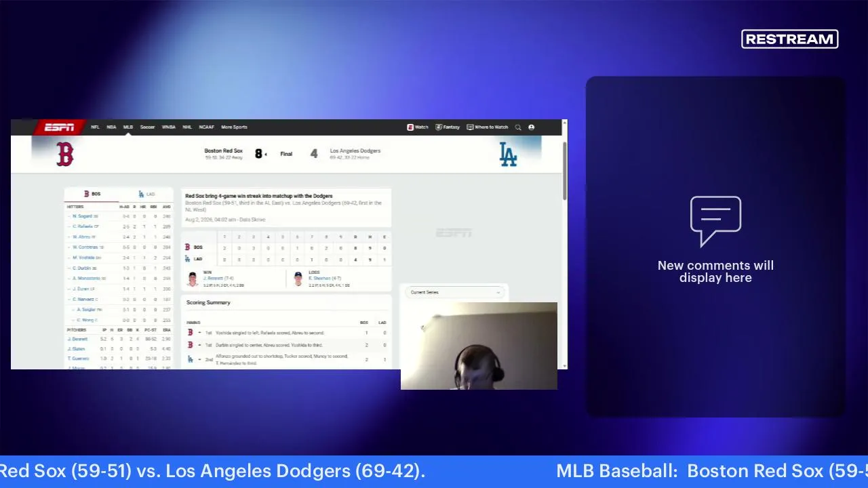Viewport: 868px width, 488px height.
Task: Open the WNBA menu item
Action: 168,127
